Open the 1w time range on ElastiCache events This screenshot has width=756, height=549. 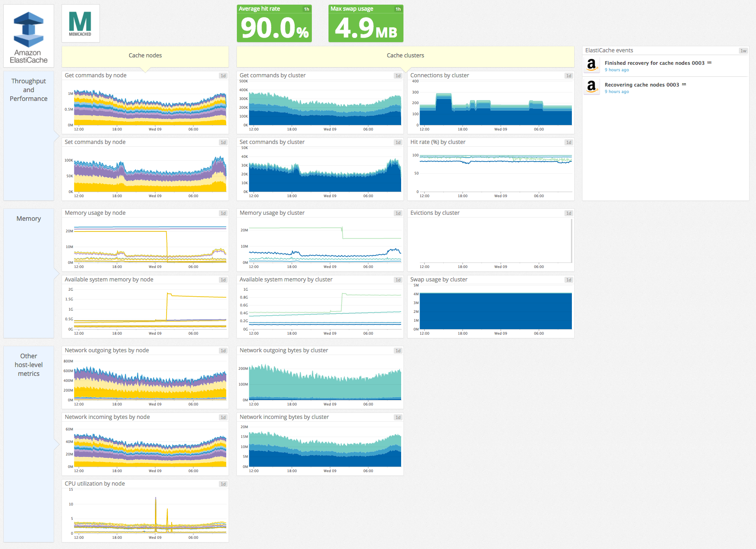(744, 50)
